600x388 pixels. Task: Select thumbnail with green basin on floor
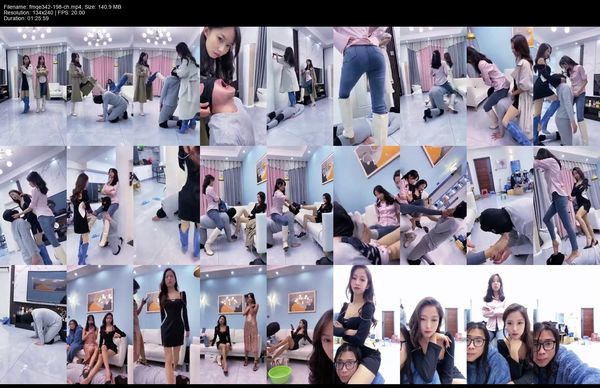pyautogui.click(x=300, y=324)
